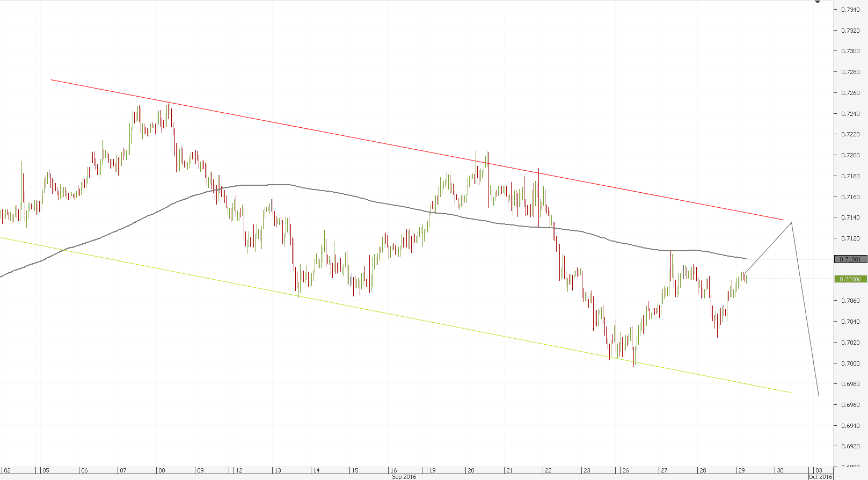Open the small dropdown arrow above the price axis
The width and height of the screenshot is (868, 480).
818,2
